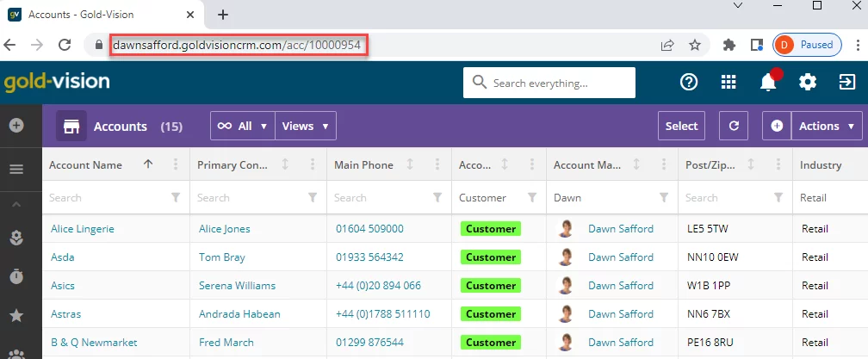This screenshot has width=868, height=359.
Task: Open the Actions dropdown menu
Action: tap(827, 126)
